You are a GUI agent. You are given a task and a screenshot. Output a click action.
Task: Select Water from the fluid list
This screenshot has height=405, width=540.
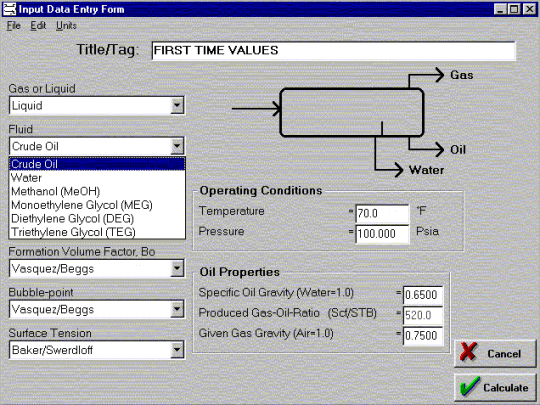(x=97, y=178)
